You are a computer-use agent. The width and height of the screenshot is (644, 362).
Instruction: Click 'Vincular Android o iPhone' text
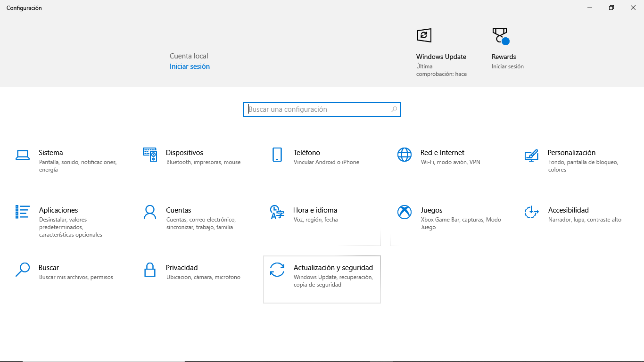[x=326, y=162]
